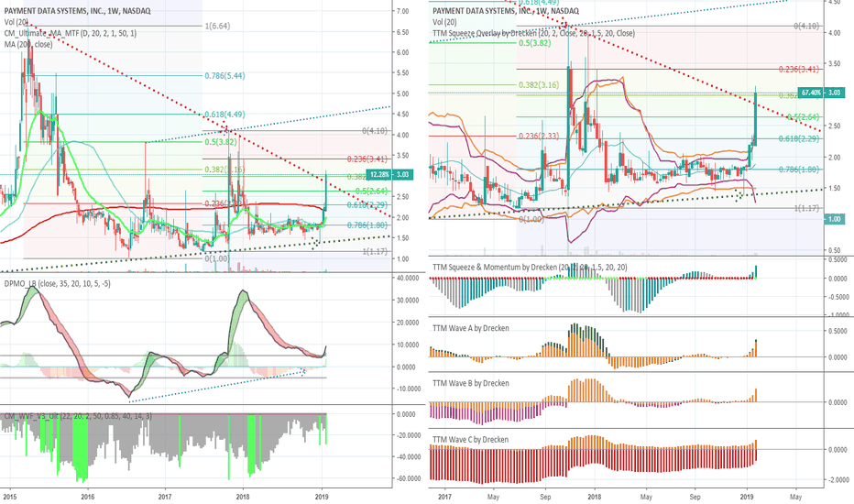Select the 0(1.00) label in right chart

531,219
